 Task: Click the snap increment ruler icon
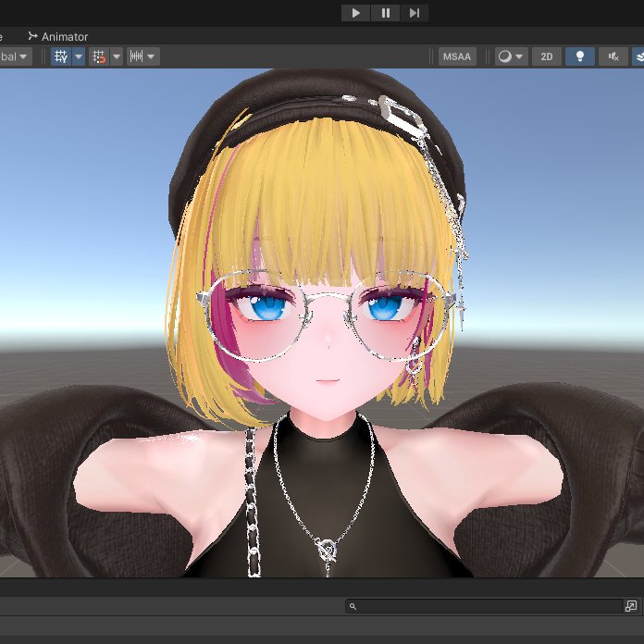click(x=136, y=56)
